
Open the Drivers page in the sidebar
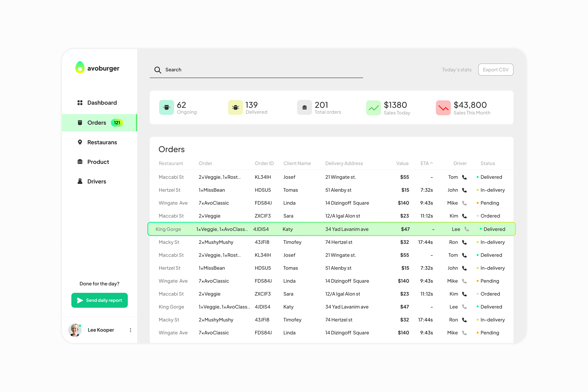click(96, 181)
